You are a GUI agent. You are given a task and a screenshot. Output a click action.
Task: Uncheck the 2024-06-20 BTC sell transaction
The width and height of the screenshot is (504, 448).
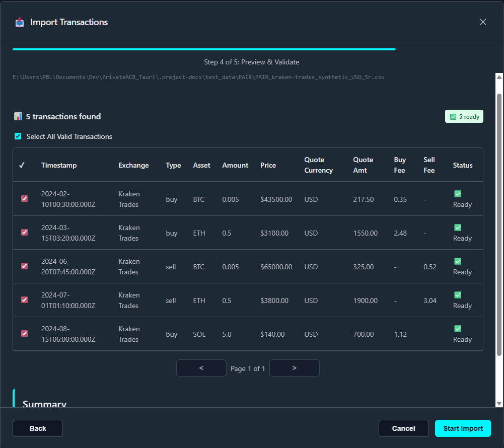(25, 266)
